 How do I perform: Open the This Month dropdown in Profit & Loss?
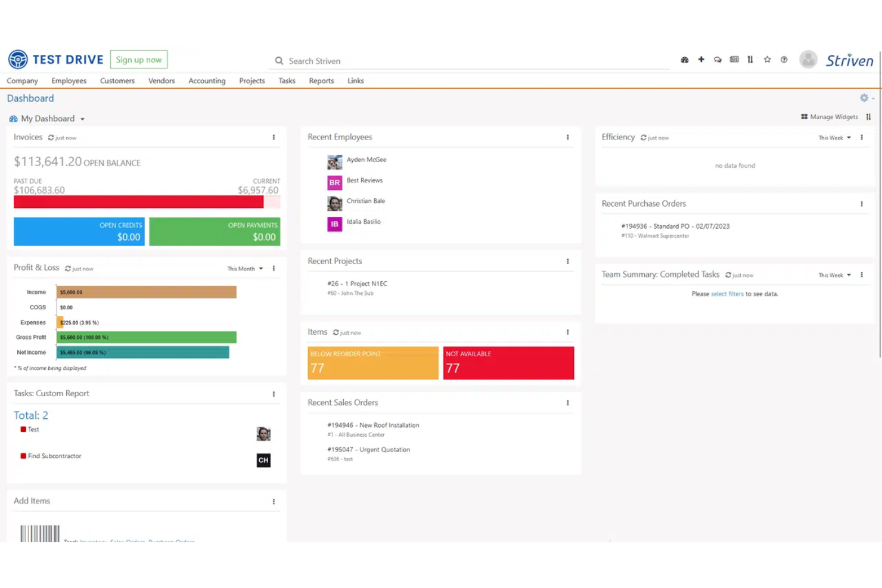pos(243,268)
